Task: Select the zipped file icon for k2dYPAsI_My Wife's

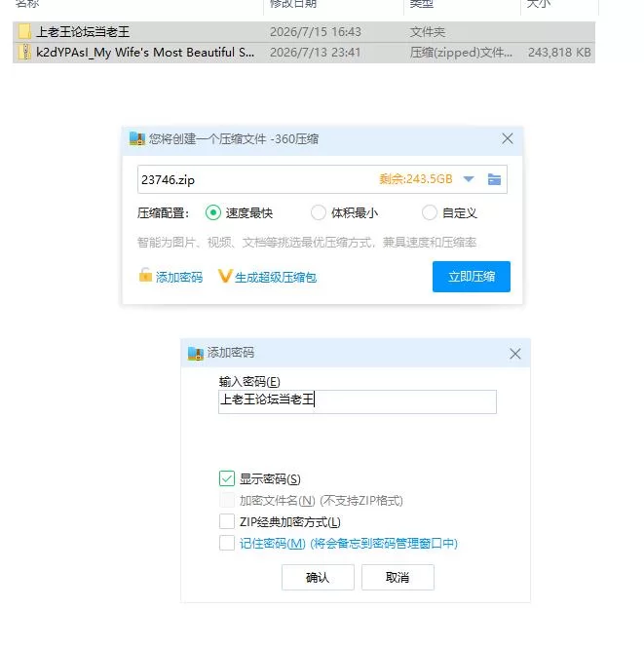Action: coord(24,53)
